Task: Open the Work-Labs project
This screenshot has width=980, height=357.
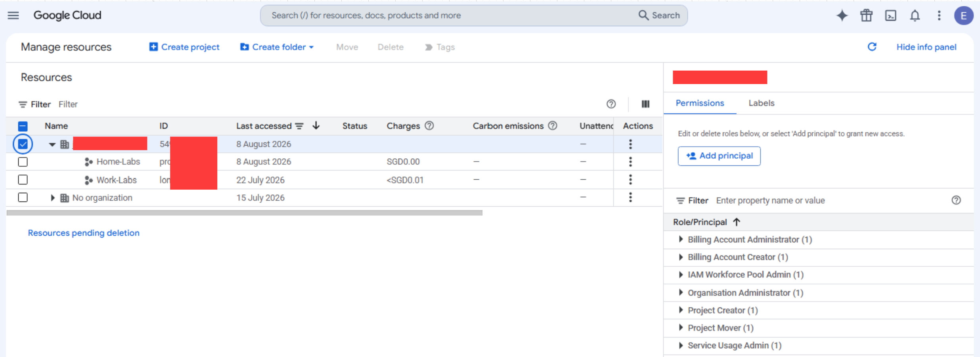Action: 117,180
